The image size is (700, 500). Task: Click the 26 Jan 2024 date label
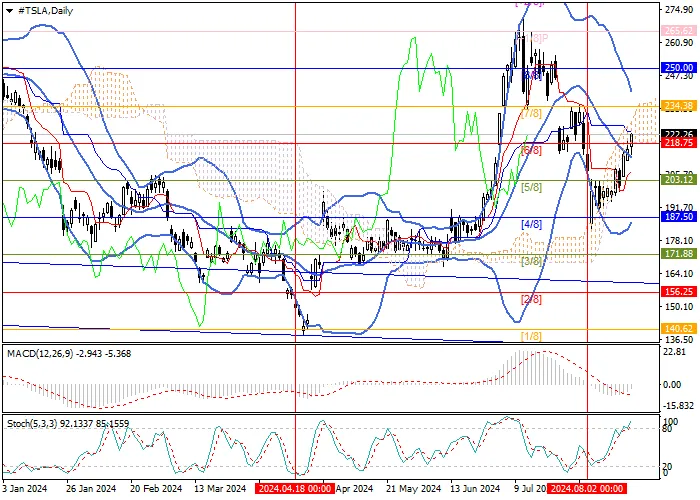pos(91,489)
